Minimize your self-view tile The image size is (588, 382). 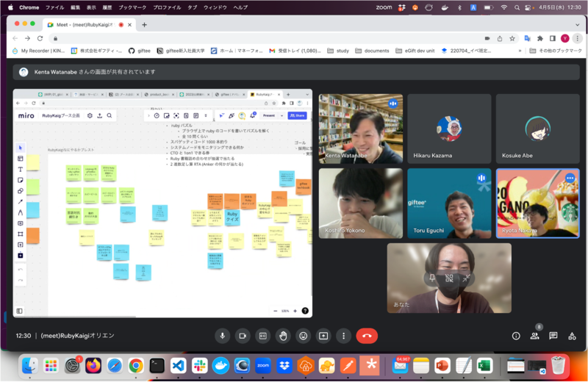466,278
